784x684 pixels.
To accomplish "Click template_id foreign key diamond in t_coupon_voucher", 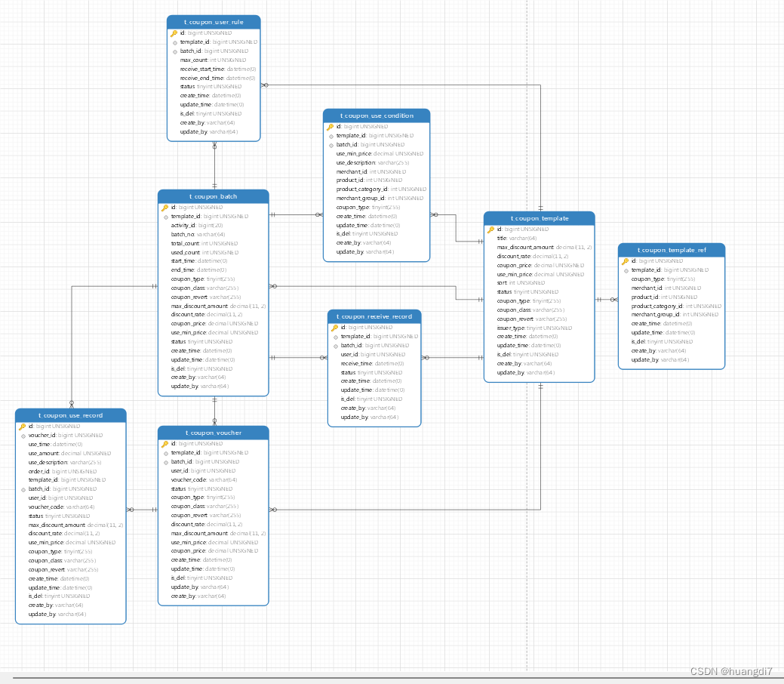I will [165, 453].
